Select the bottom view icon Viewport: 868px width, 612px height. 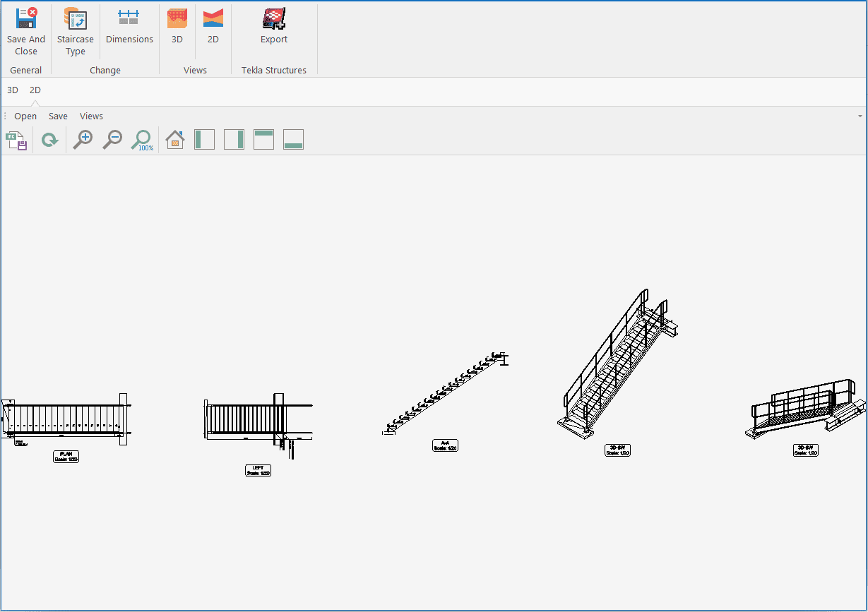[293, 140]
